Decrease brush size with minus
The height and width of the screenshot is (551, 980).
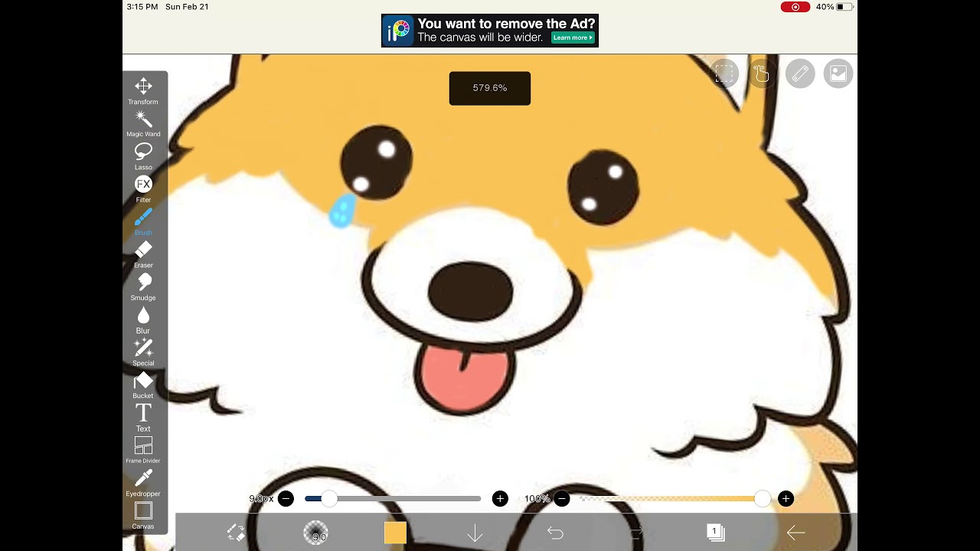(x=286, y=499)
